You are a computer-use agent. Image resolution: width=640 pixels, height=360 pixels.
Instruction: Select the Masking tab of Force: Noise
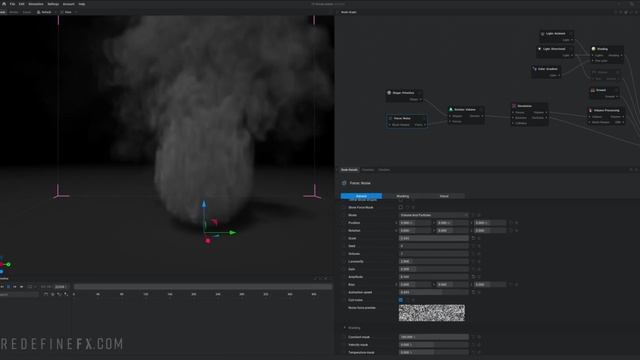[403, 196]
